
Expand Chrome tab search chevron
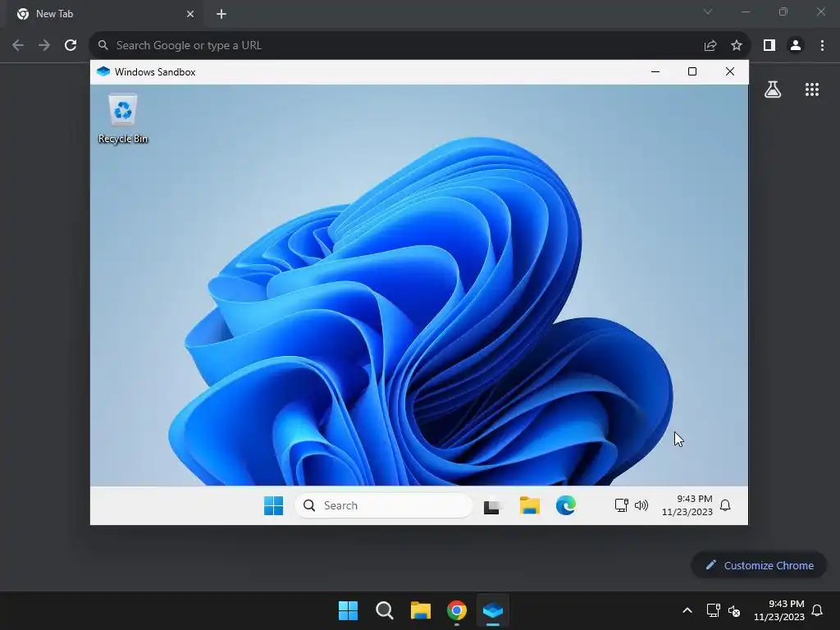(x=708, y=11)
